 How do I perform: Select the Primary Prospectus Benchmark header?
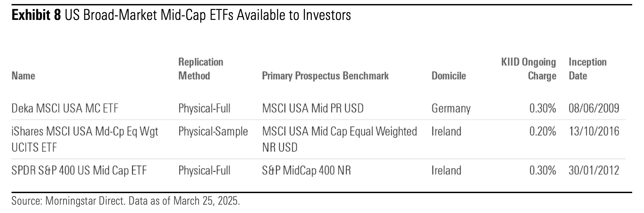coord(325,76)
